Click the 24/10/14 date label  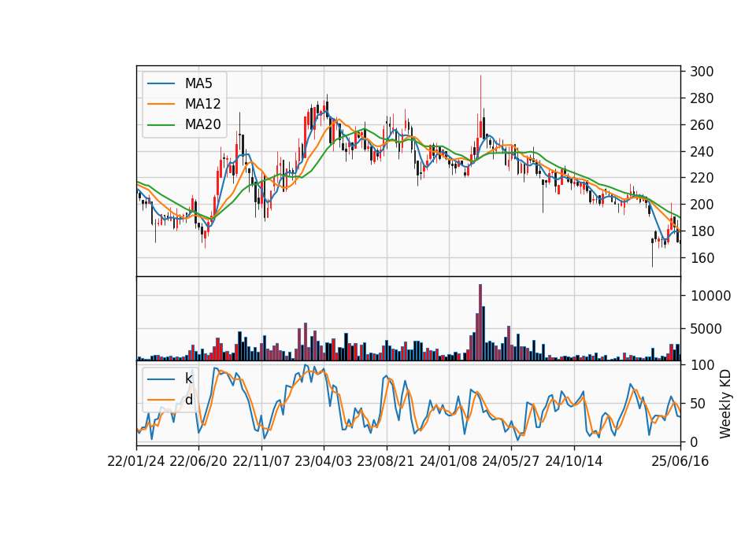pos(574,461)
